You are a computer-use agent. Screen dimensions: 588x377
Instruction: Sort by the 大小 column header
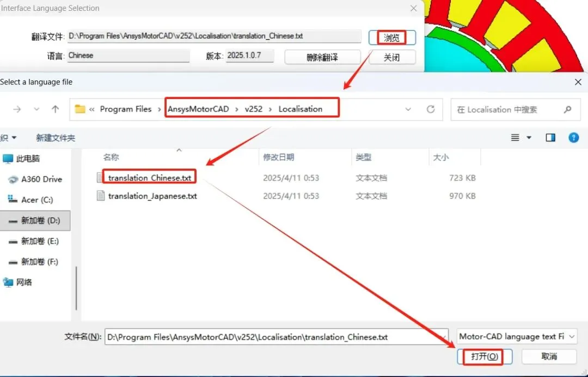pos(441,157)
